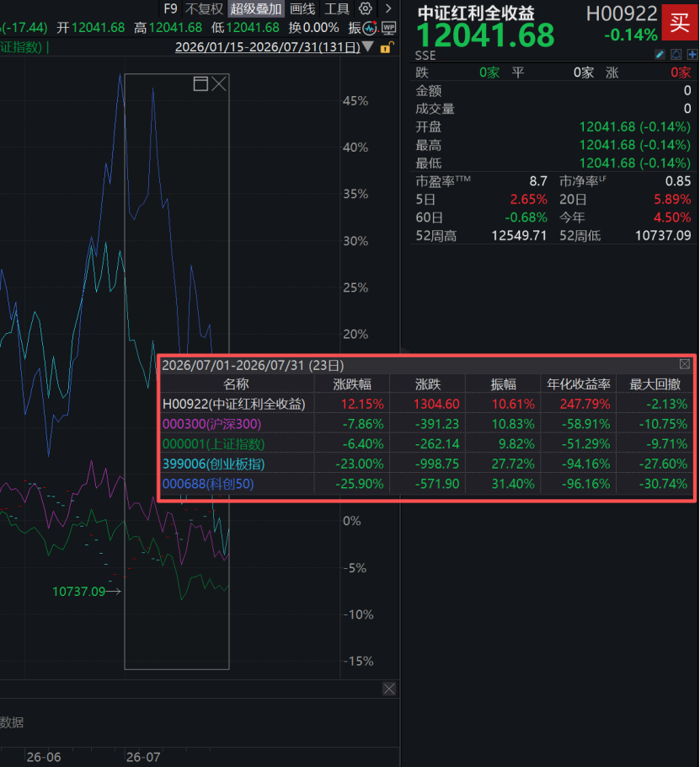700x767 pixels.
Task: Open the date range 2026/01/15-2026/07/31 selector
Action: tap(267, 47)
